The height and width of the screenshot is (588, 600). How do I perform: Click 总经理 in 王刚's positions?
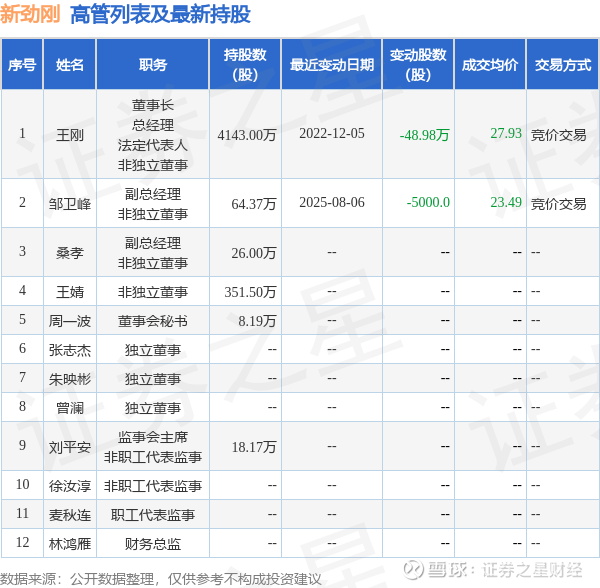(153, 125)
